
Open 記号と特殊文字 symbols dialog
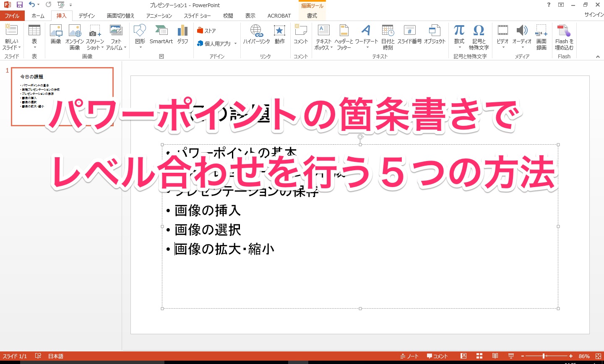479,37
